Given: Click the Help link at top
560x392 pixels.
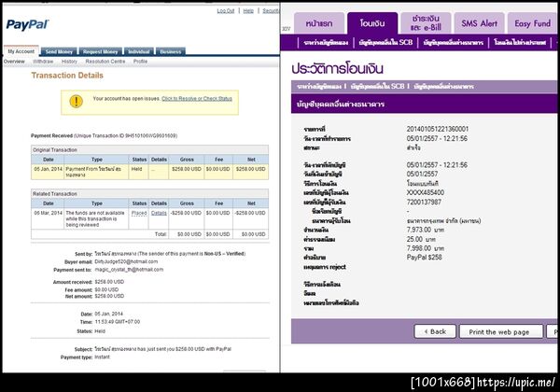Looking at the screenshot, I should (x=248, y=11).
